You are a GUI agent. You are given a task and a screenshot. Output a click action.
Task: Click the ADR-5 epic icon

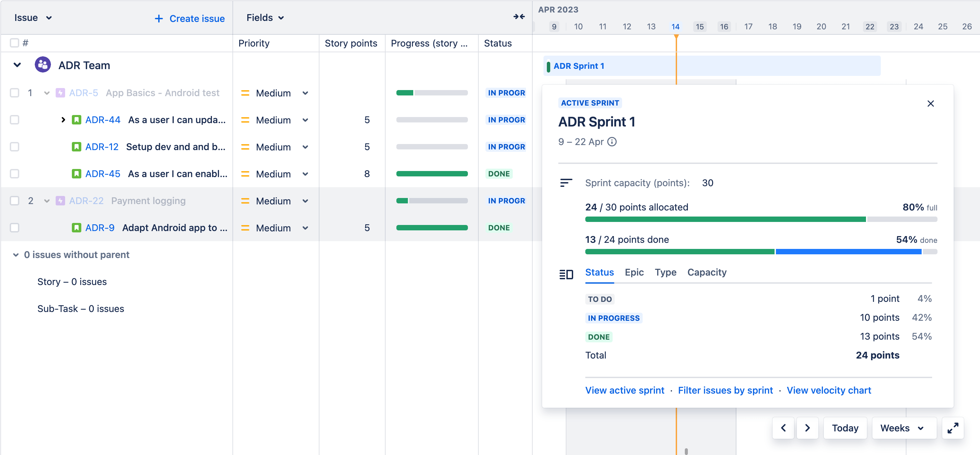60,92
